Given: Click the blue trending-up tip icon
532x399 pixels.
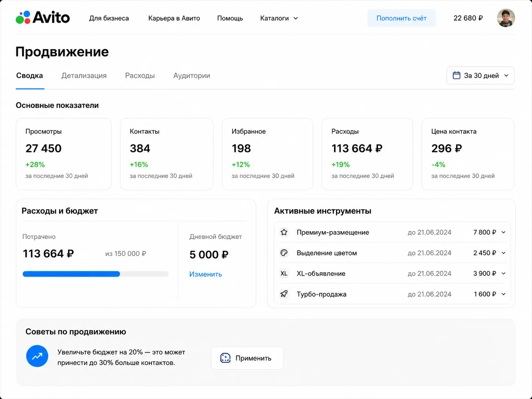Looking at the screenshot, I should pyautogui.click(x=37, y=356).
